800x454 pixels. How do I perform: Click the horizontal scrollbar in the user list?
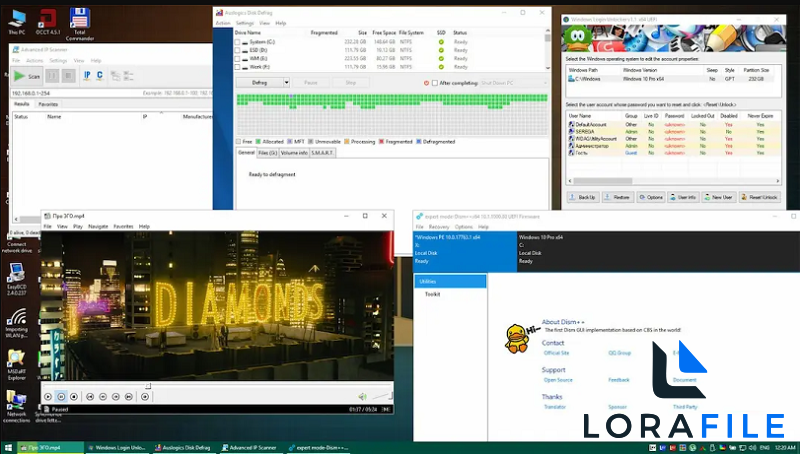coord(673,181)
